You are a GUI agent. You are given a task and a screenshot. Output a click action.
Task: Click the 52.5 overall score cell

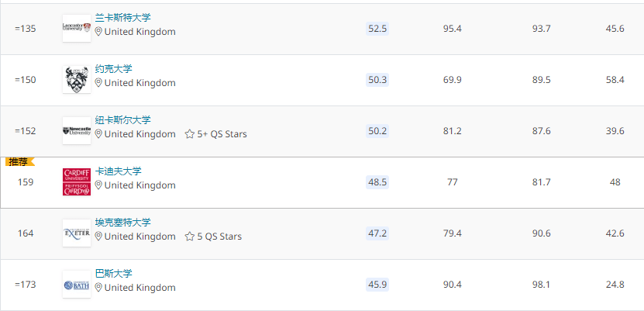click(x=377, y=29)
